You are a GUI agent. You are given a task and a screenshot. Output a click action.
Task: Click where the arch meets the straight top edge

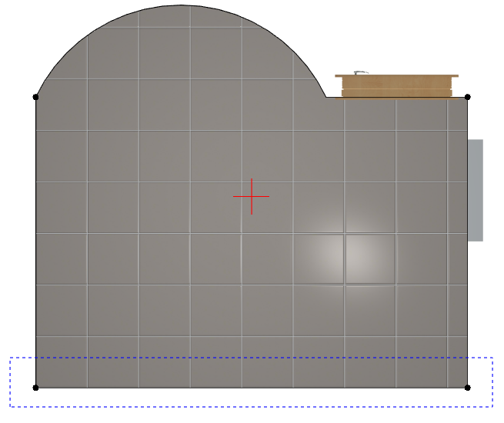pos(326,97)
